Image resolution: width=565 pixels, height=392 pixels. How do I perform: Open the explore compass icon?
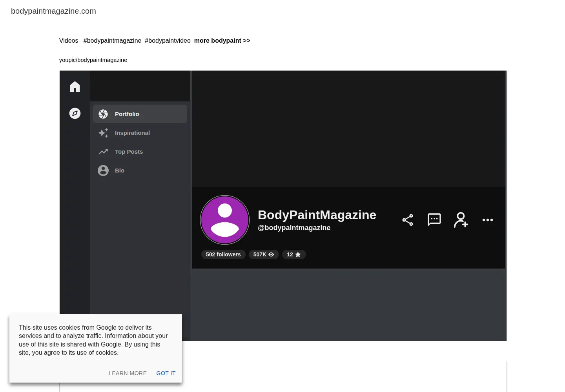(x=75, y=113)
